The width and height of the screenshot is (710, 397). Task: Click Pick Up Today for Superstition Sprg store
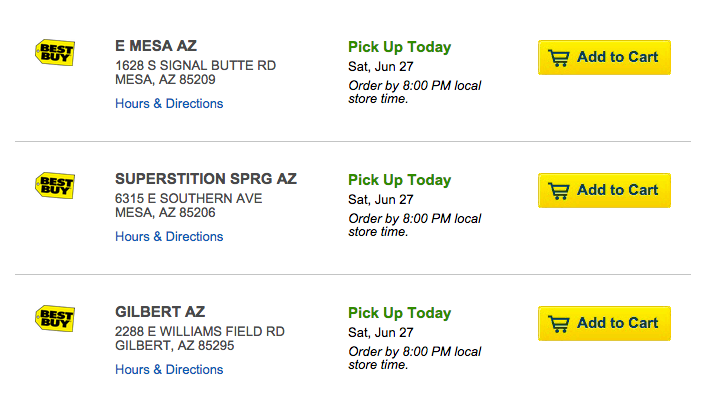399,180
